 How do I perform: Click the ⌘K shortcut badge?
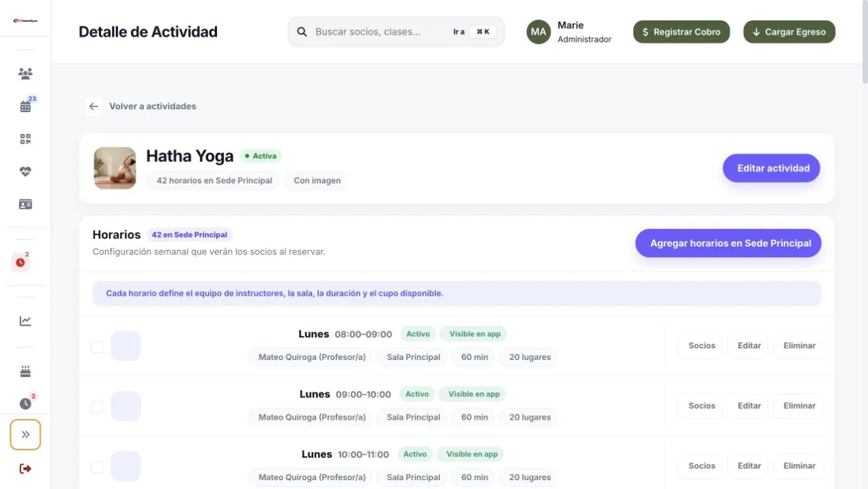(x=483, y=32)
